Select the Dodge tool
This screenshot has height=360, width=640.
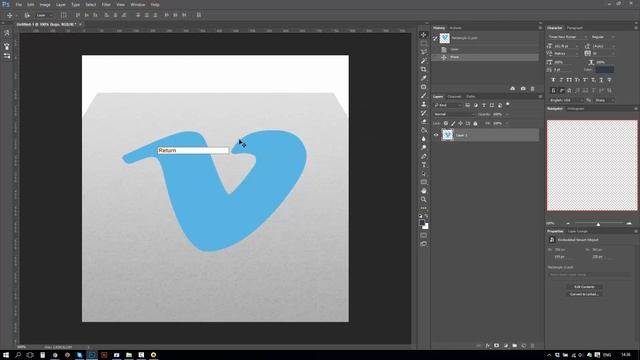(424, 147)
